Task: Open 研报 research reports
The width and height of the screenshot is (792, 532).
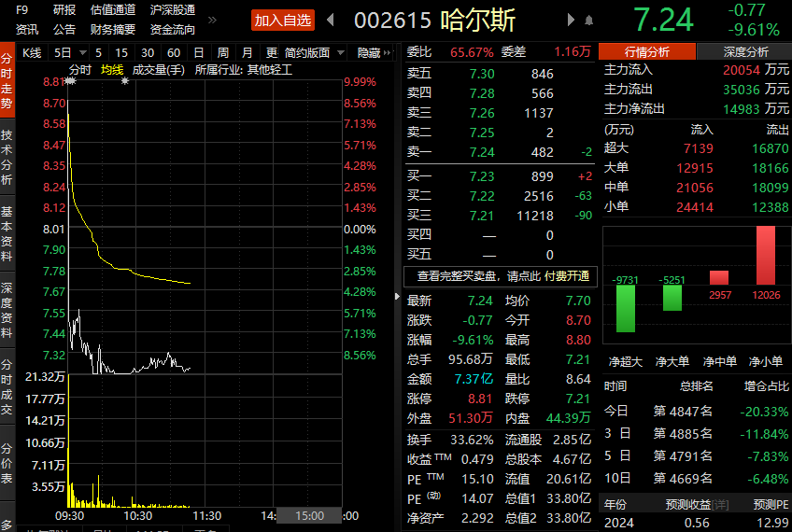Action: click(x=64, y=10)
